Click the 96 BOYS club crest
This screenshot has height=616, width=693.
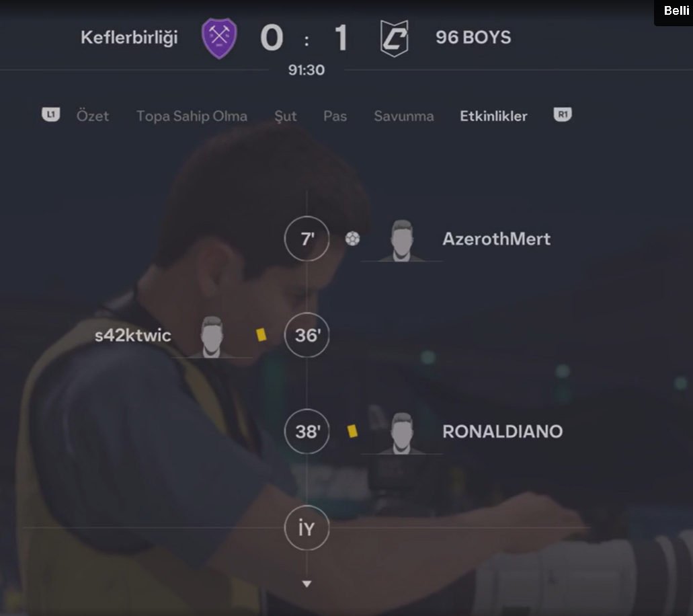[395, 38]
